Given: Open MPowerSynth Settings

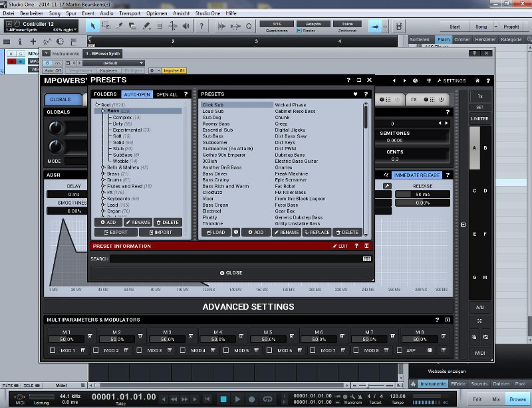Looking at the screenshot, I should pos(452,80).
